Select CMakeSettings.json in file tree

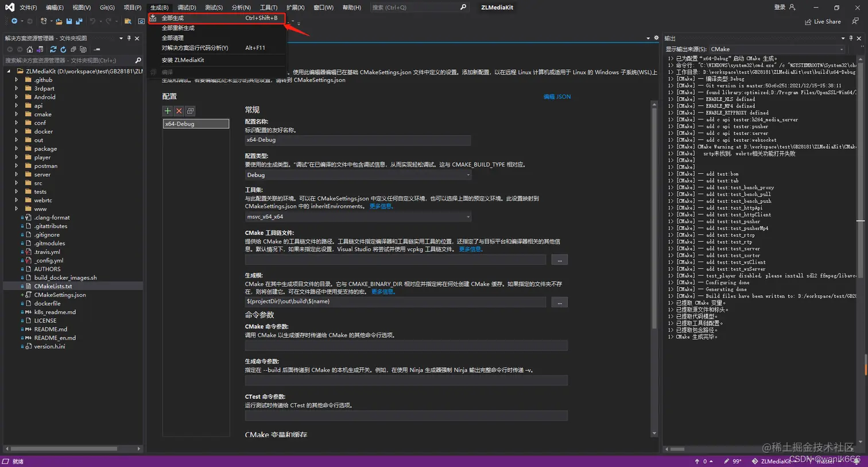pyautogui.click(x=60, y=295)
